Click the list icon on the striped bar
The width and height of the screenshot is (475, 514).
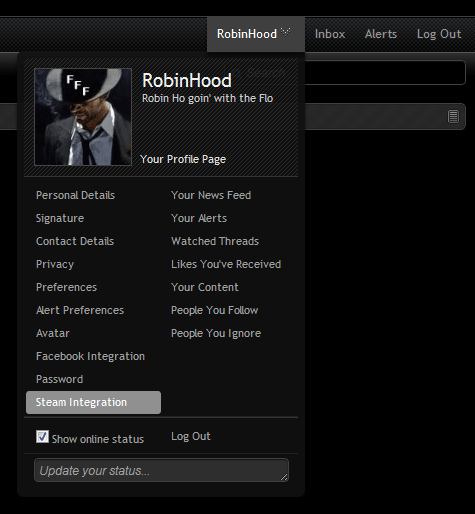coord(453,117)
